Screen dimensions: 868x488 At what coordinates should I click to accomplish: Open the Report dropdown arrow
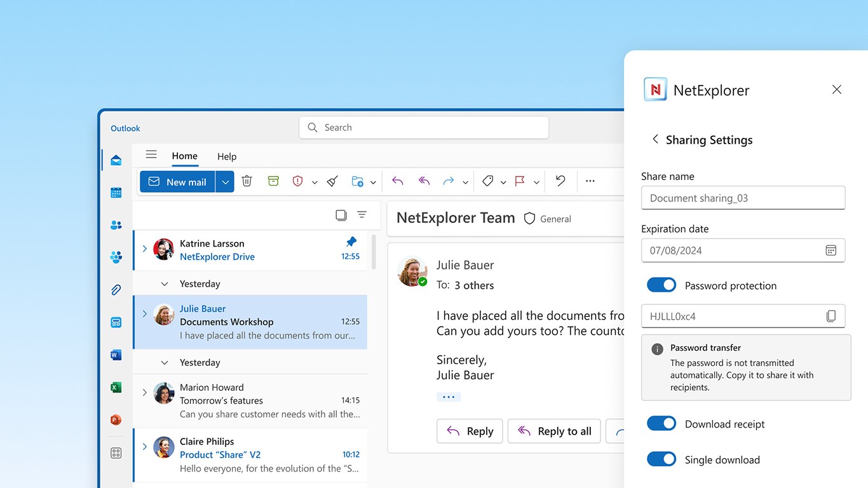tap(315, 182)
